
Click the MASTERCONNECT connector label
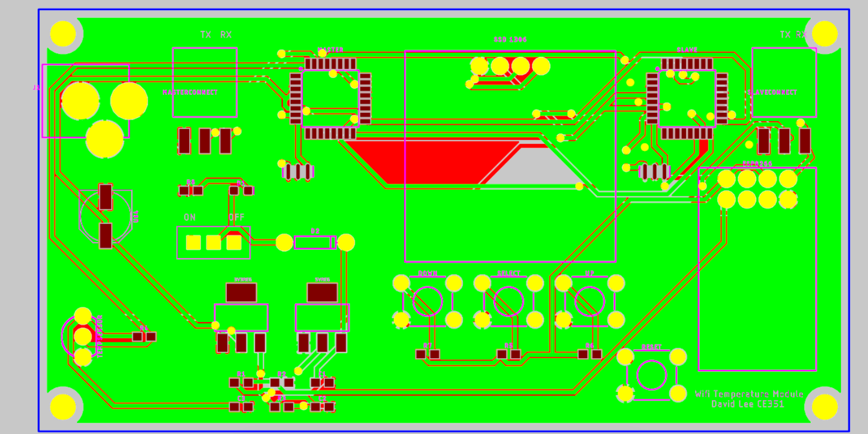190,92
